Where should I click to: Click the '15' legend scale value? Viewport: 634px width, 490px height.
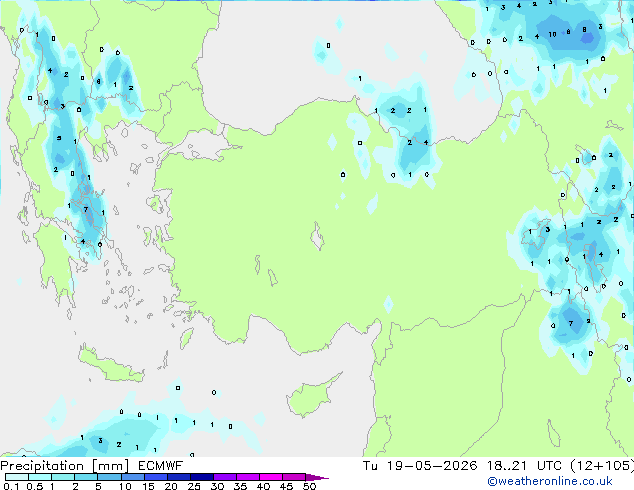coord(148,486)
